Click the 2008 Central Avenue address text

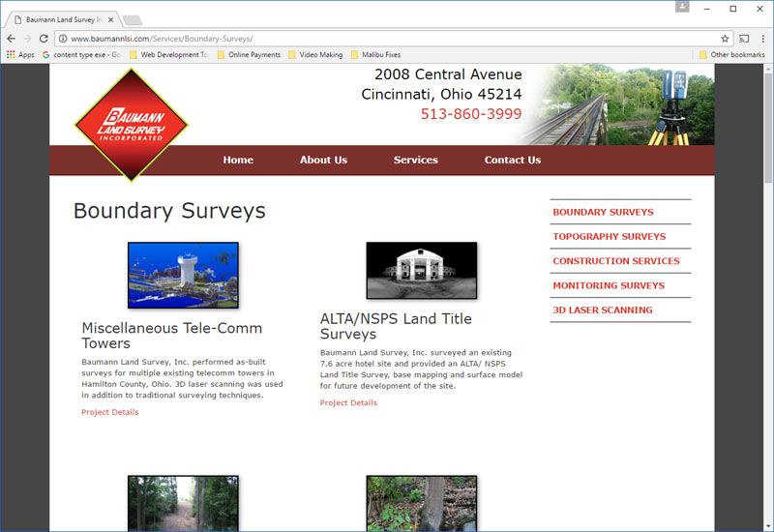[x=448, y=74]
